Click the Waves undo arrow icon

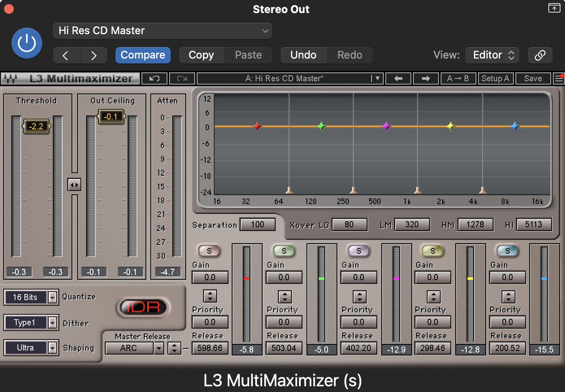155,78
